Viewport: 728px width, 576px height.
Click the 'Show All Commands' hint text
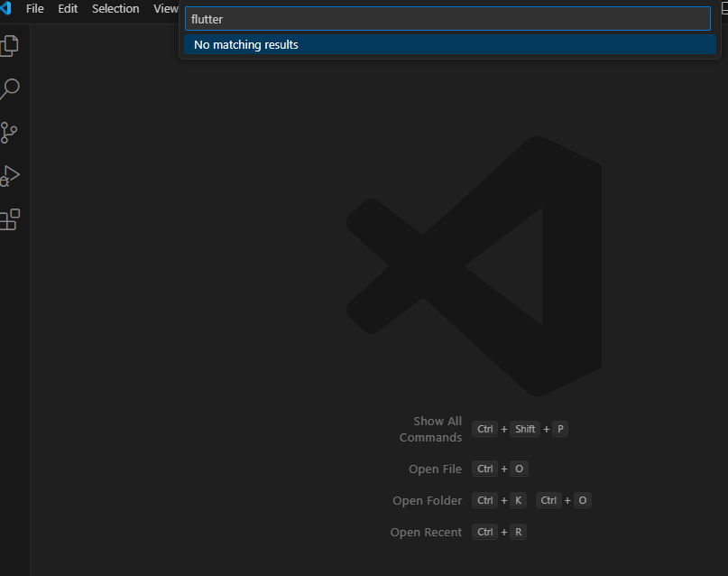[430, 429]
